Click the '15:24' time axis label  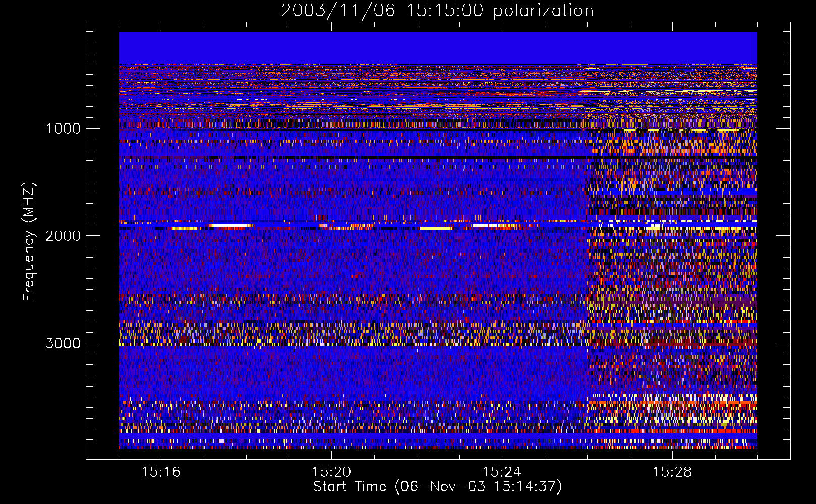(x=502, y=472)
